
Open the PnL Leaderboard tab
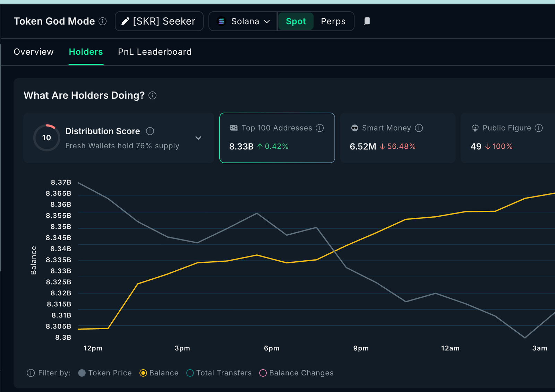click(154, 52)
